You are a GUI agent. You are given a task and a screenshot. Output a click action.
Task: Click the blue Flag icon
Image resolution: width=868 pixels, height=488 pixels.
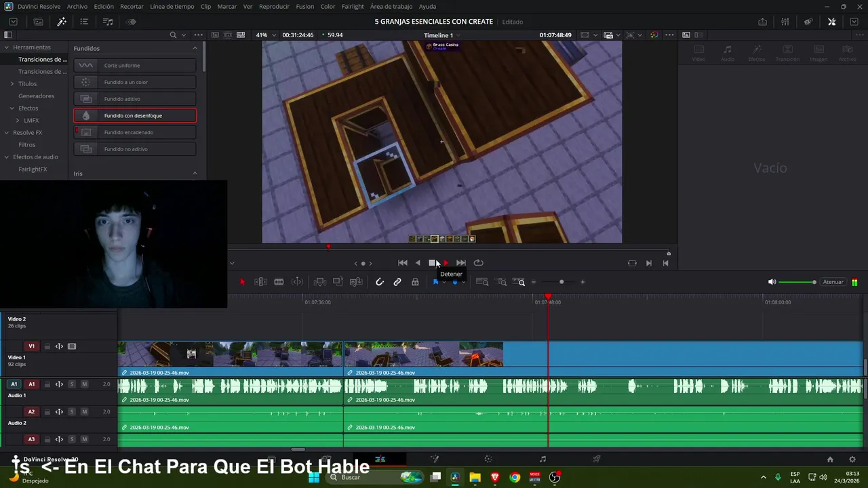click(x=435, y=282)
